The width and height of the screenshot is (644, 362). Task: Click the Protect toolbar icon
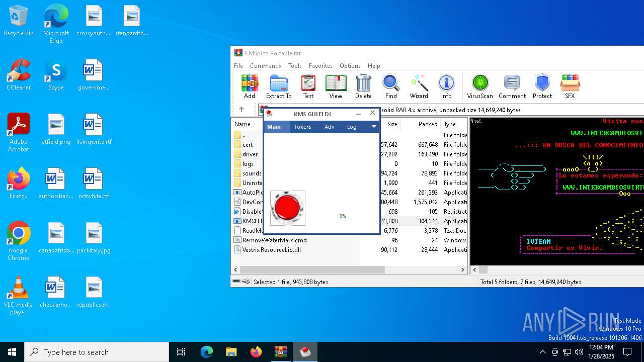coord(542,86)
